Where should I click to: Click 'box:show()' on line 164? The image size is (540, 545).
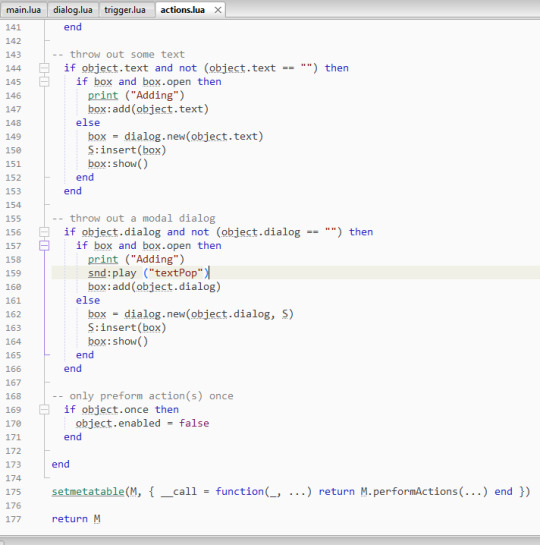[118, 341]
